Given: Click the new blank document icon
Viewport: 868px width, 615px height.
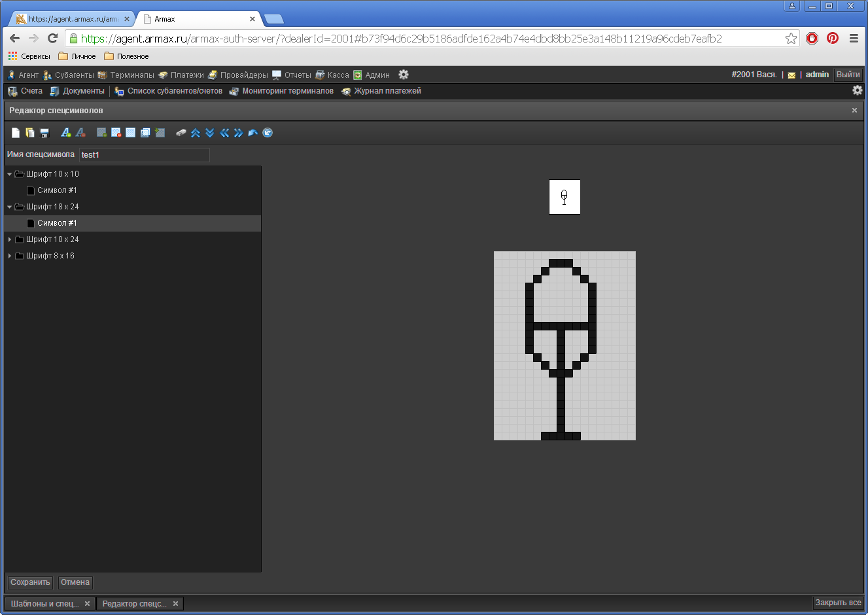Looking at the screenshot, I should [16, 133].
